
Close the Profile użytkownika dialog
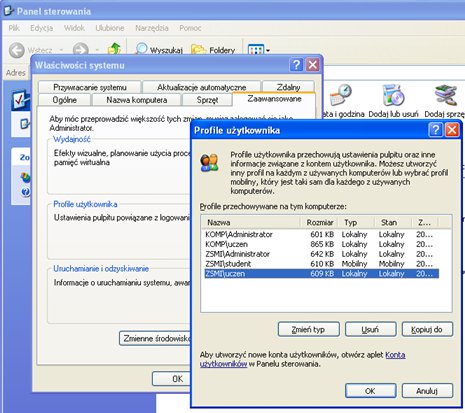pos(452,129)
